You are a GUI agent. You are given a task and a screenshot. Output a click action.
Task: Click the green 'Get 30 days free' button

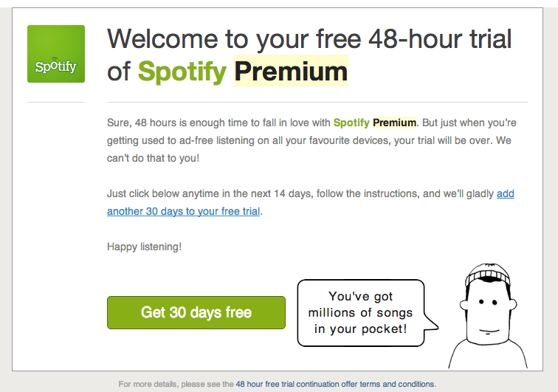coord(196,312)
